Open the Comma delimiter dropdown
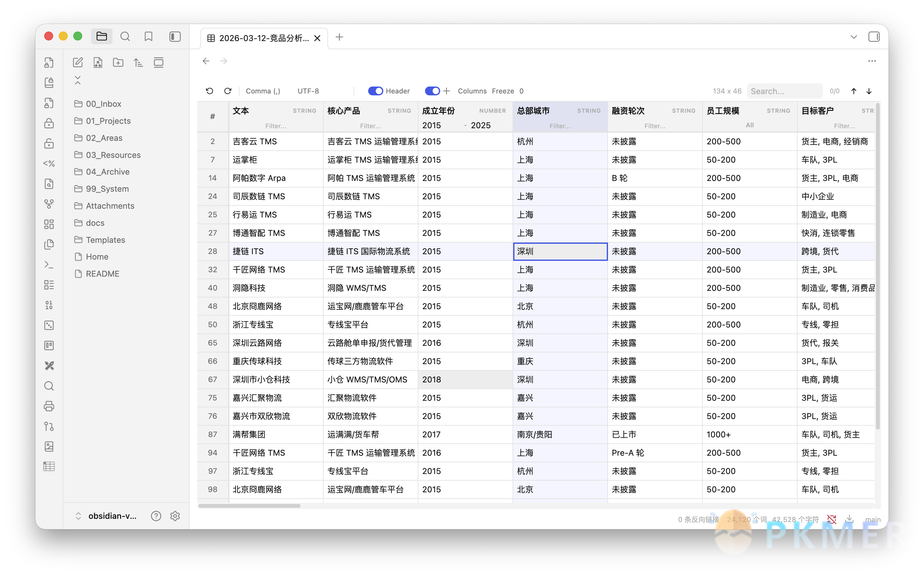This screenshot has height=576, width=924. [263, 91]
